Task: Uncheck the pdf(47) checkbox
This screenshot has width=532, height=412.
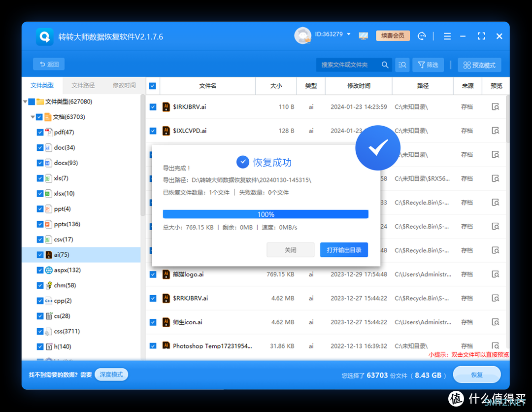Action: [x=40, y=133]
